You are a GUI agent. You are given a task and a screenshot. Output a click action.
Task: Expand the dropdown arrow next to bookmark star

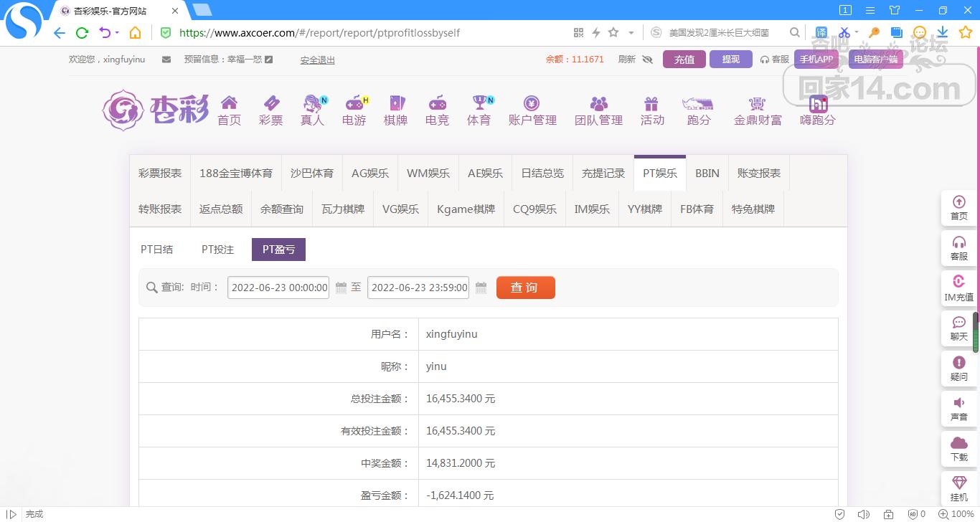pyautogui.click(x=631, y=33)
